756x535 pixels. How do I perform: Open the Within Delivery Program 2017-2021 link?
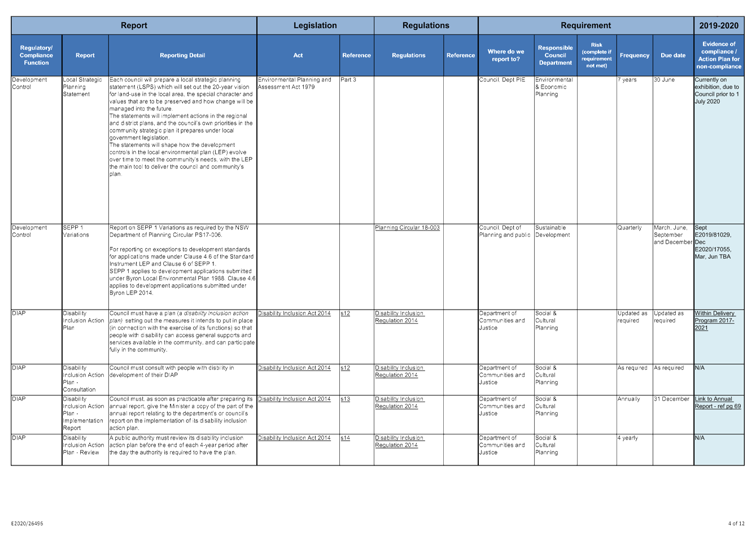(x=714, y=320)
